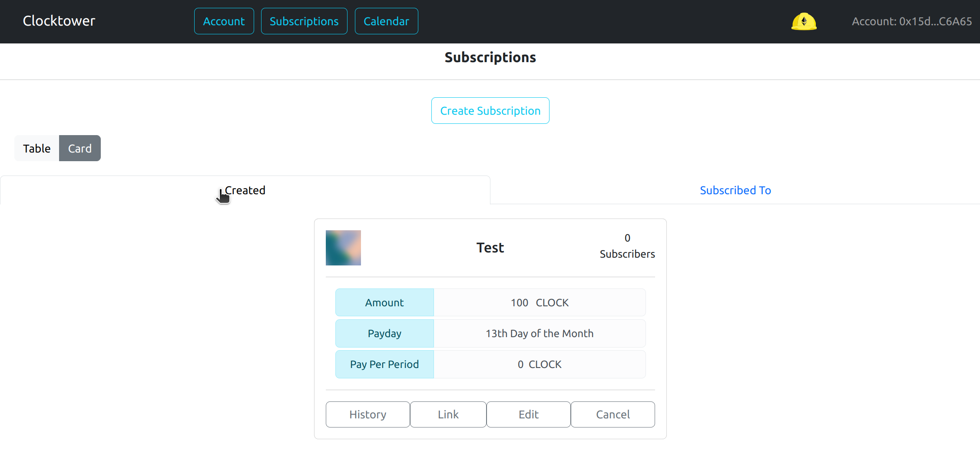980x454 pixels.
Task: Click the account address 0x15d...C6A65
Action: pyautogui.click(x=911, y=21)
